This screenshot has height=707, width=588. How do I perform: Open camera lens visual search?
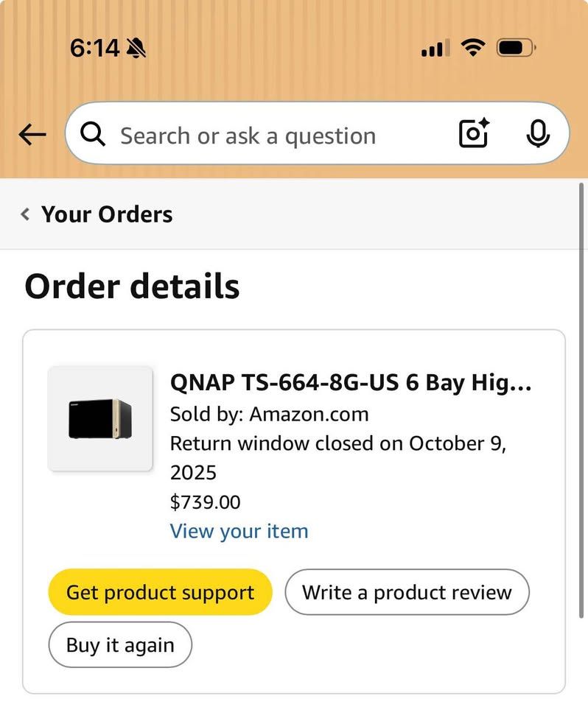(474, 134)
